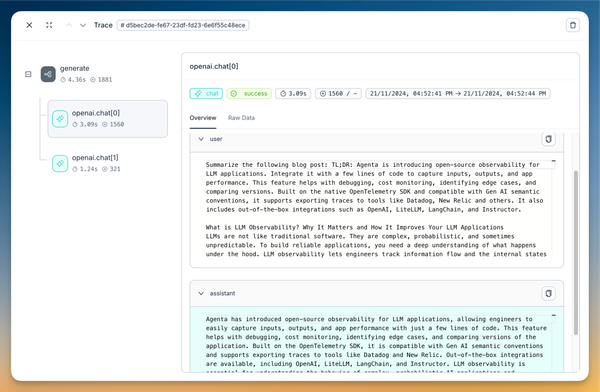Minimize the user message text box
This screenshot has width=600, height=392.
[x=553, y=161]
